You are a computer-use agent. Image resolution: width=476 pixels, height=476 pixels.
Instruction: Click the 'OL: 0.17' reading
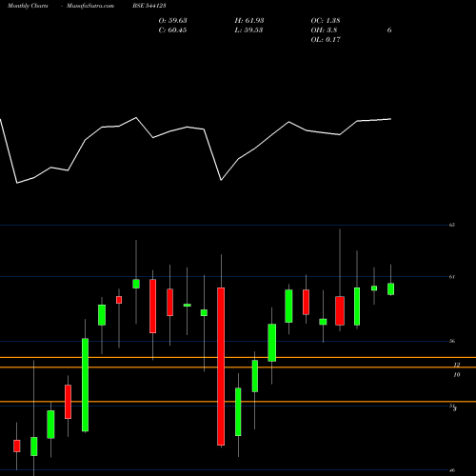click(x=326, y=40)
